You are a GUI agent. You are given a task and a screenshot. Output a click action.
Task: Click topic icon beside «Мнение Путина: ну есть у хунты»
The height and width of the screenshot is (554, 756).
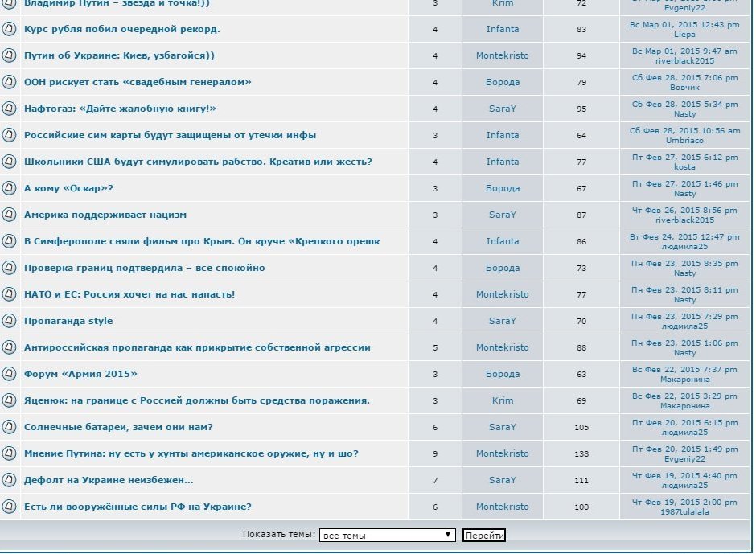point(9,453)
